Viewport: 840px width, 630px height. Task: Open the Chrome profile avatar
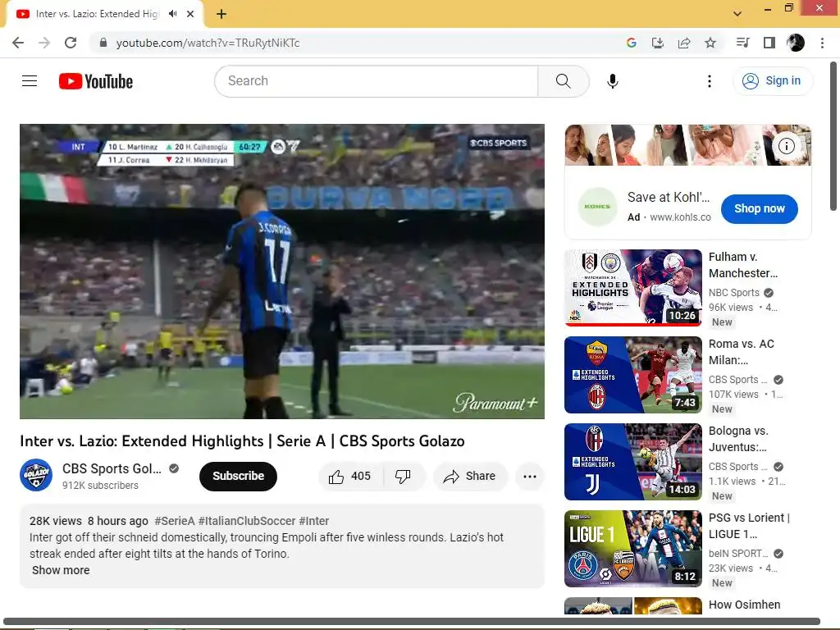(796, 43)
